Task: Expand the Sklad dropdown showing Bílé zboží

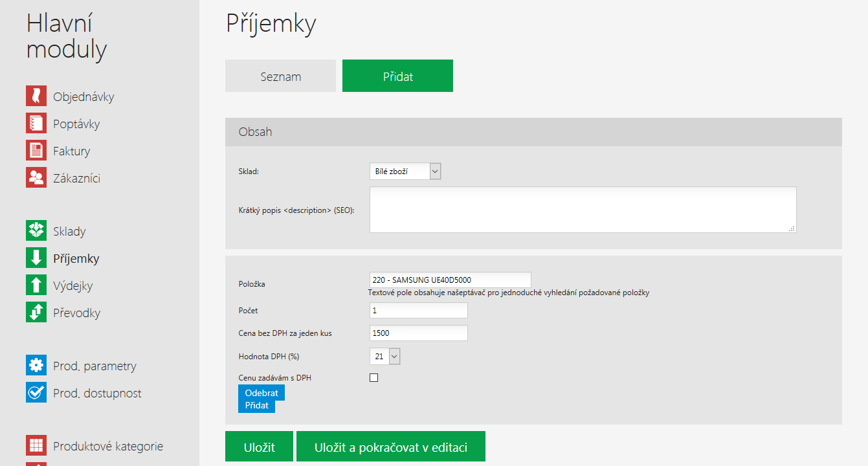Action: click(405, 172)
